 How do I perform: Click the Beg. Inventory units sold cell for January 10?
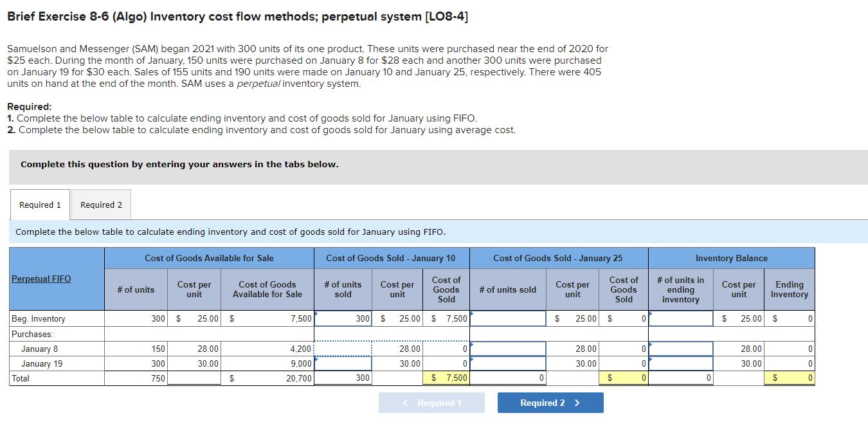click(x=342, y=318)
